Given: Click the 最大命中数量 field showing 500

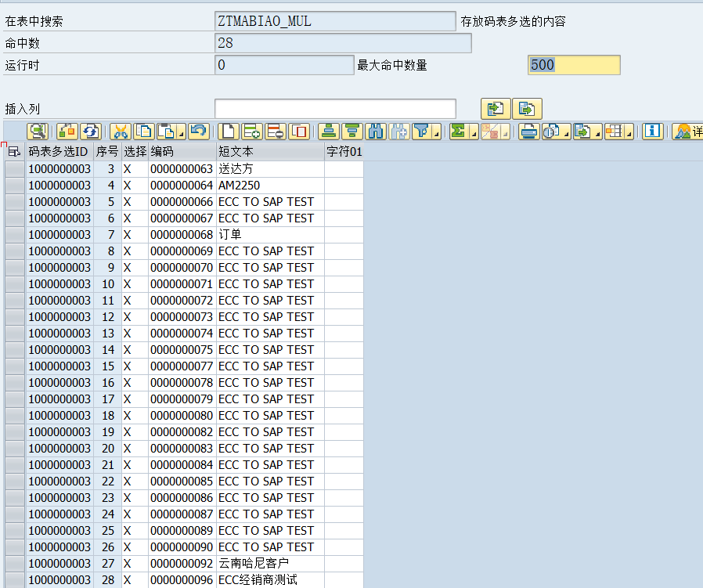Looking at the screenshot, I should pyautogui.click(x=574, y=65).
